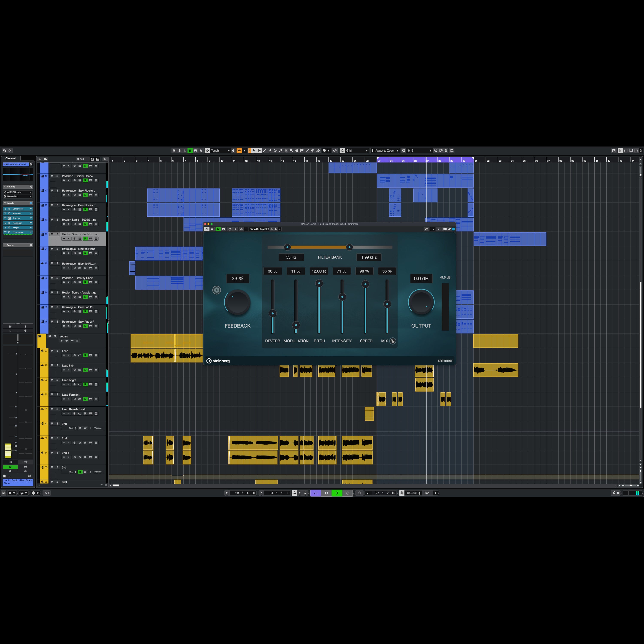Open the track search magnifier icon
This screenshot has height=644, width=644.
pos(105,159)
